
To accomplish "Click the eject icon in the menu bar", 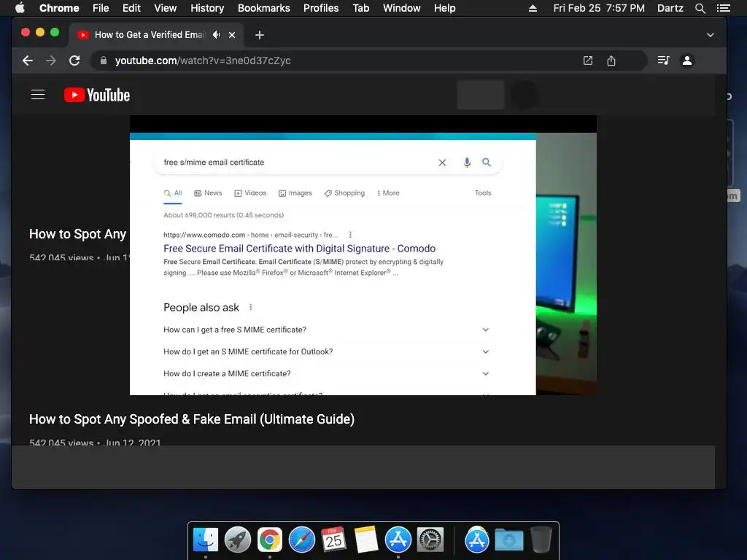I will coord(533,8).
